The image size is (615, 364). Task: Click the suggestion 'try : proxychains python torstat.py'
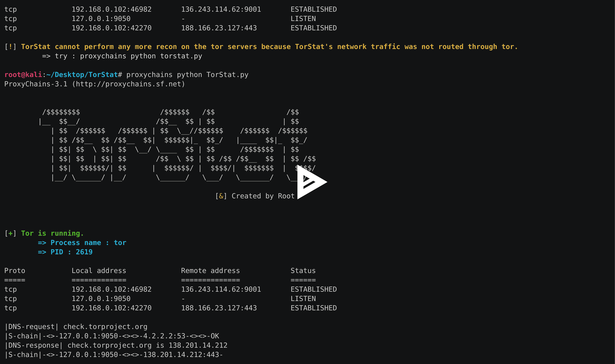(128, 56)
